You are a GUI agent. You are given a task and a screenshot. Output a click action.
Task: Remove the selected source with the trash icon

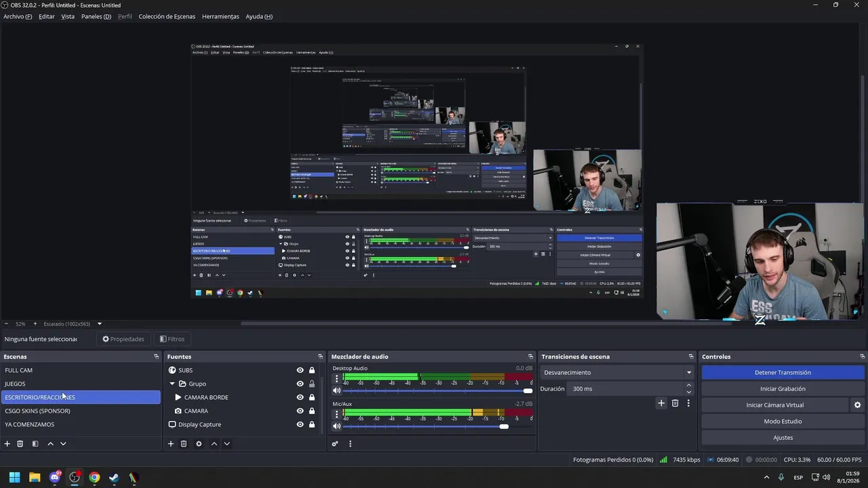[184, 444]
